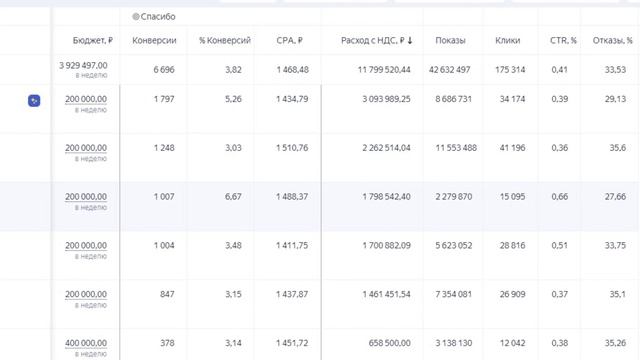This screenshot has height=360, width=640.
Task: Click the sort arrow next to Расход с НДС
Action: click(410, 40)
